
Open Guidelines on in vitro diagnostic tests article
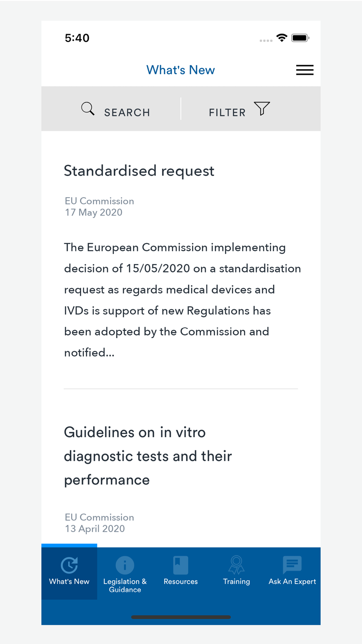pos(148,456)
